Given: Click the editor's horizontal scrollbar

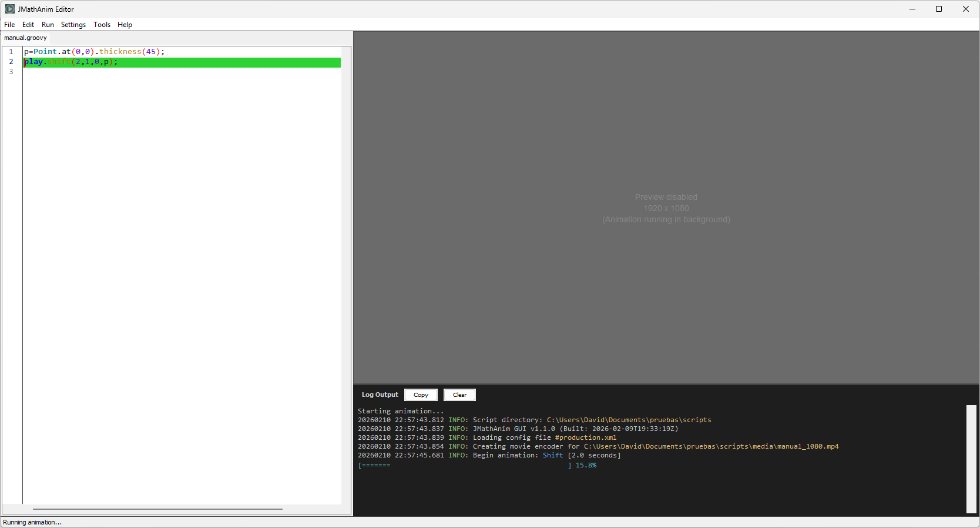Looking at the screenshot, I should click(157, 509).
